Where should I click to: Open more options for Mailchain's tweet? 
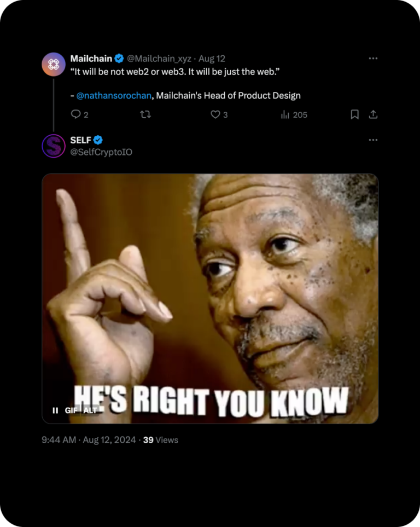click(373, 58)
